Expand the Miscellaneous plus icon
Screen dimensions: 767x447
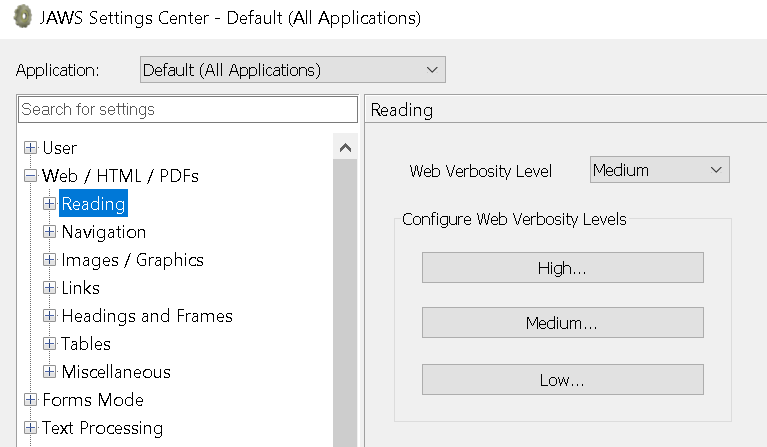click(49, 372)
